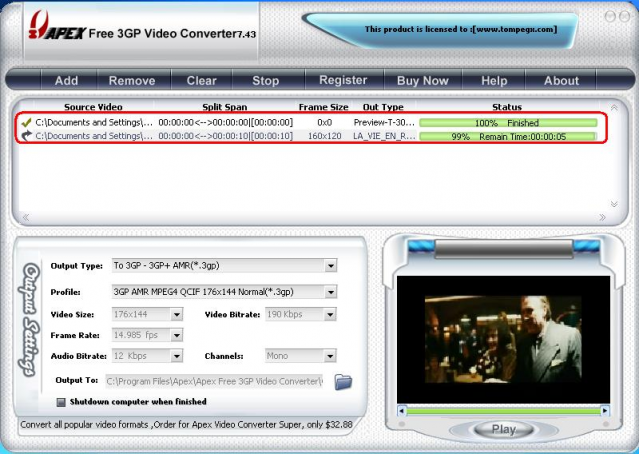Open the Help menu item
Image resolution: width=639 pixels, height=454 pixels.
click(494, 80)
